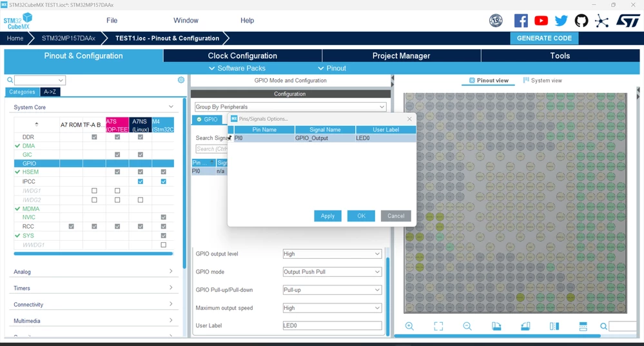Click horizontal scrollbar under pinout view
This screenshot has width=644, height=346.
click(497, 336)
